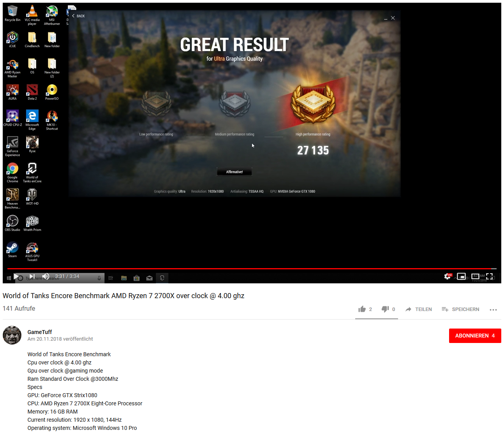Seek along the red video progress bar

[252, 269]
